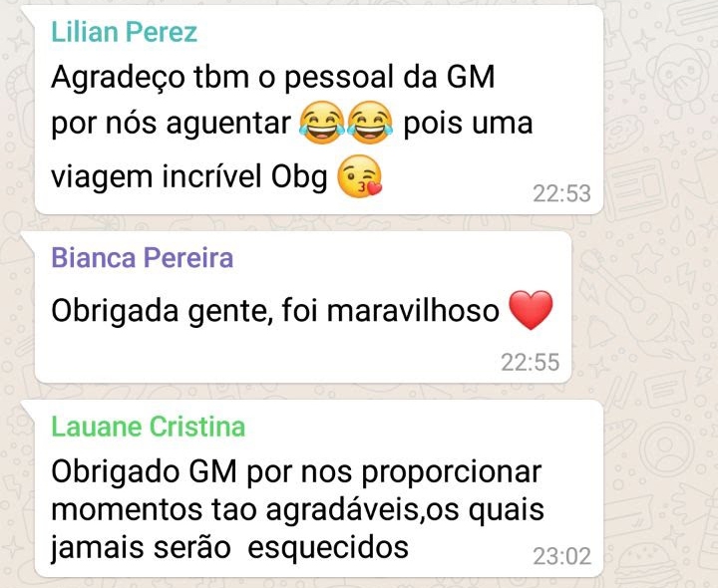This screenshot has height=588, width=718.
Task: Click the red heart emoji in Bianca's message
Action: (532, 310)
